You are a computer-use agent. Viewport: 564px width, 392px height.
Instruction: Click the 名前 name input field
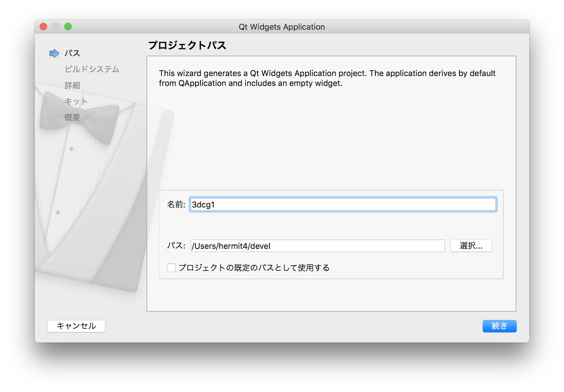(343, 204)
